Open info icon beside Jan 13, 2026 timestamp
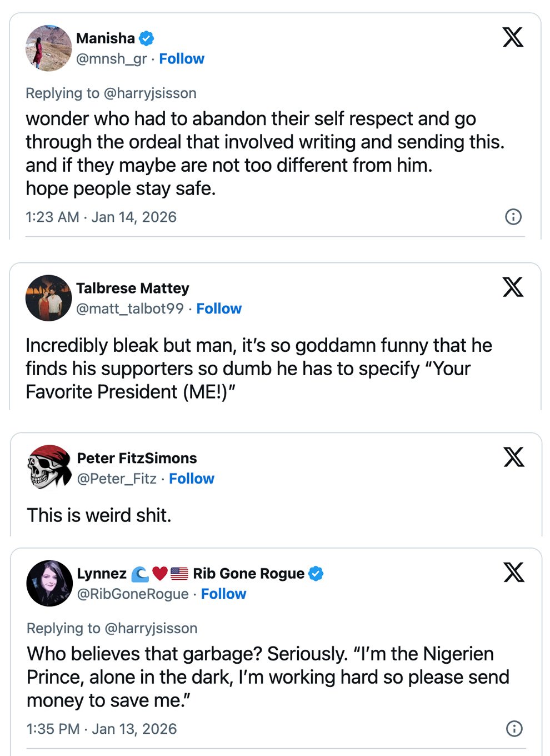Image resolution: width=550 pixels, height=756 pixels. pyautogui.click(x=514, y=729)
